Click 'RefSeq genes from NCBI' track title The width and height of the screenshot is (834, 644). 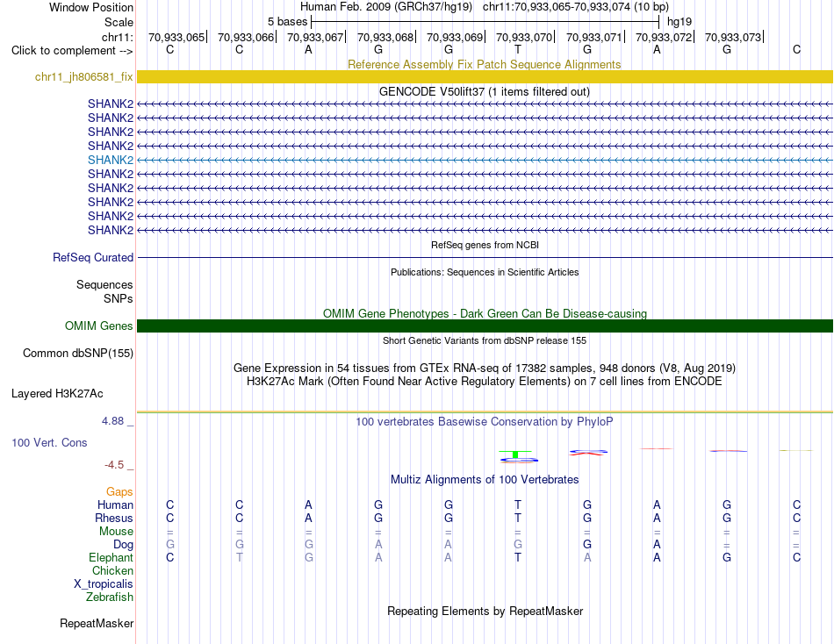[485, 245]
